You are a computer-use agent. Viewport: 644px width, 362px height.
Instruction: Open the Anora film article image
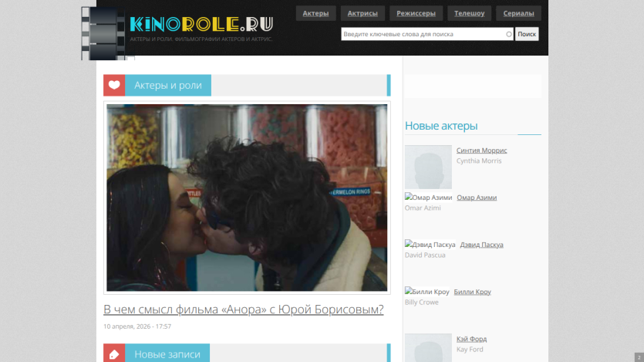247,198
